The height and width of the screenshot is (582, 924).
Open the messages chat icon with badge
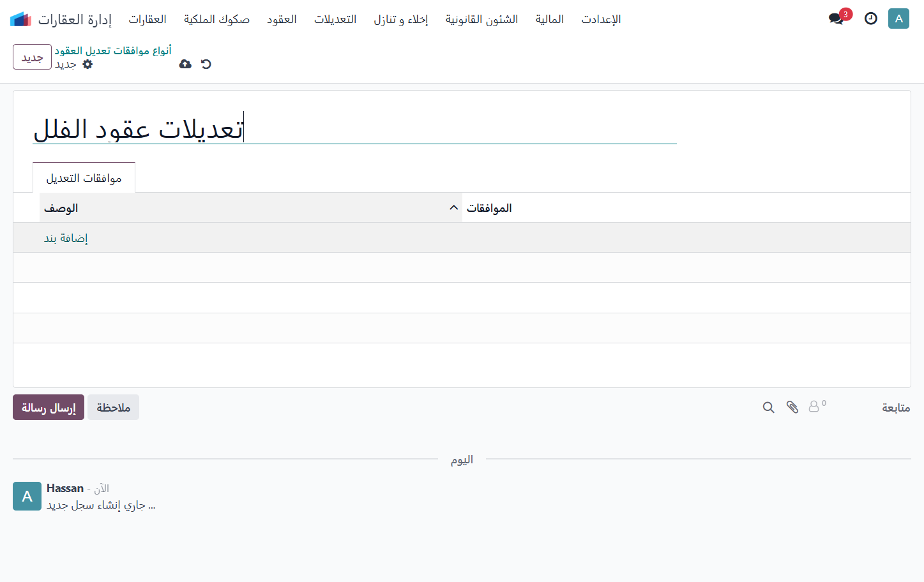coord(837,19)
